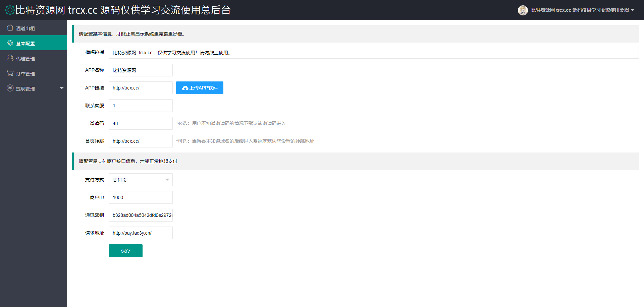Click the green 保存 button
The image size is (644, 307).
click(126, 251)
